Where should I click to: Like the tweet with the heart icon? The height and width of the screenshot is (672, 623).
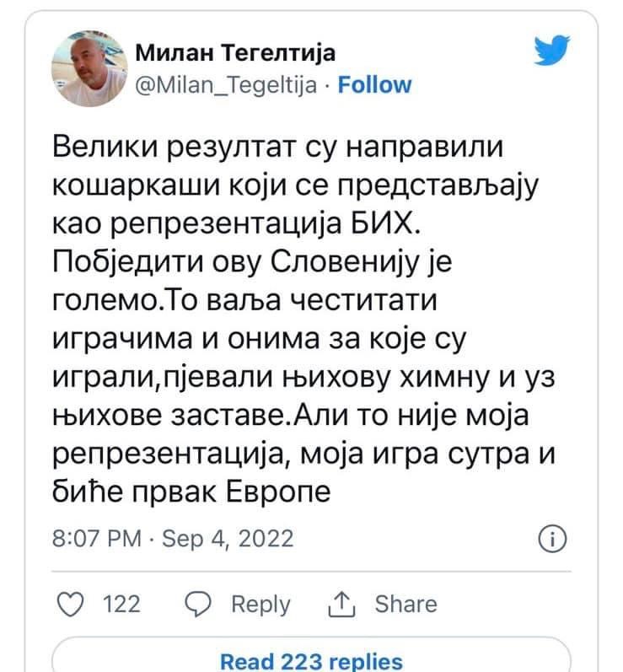(75, 604)
